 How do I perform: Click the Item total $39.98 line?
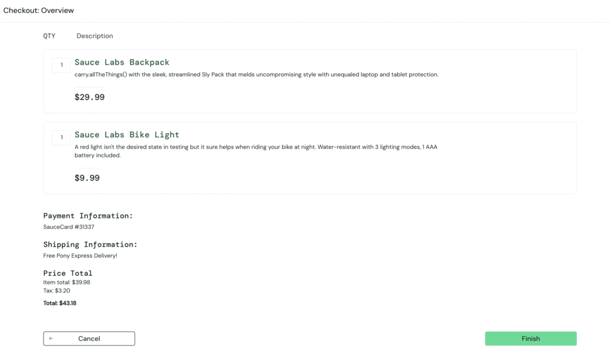pos(67,282)
